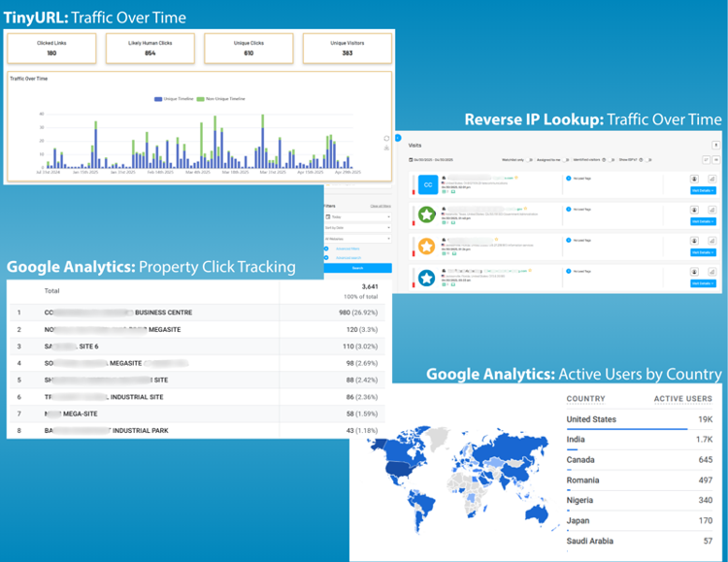
Task: Click the orange star visitor avatar
Action: tap(427, 247)
